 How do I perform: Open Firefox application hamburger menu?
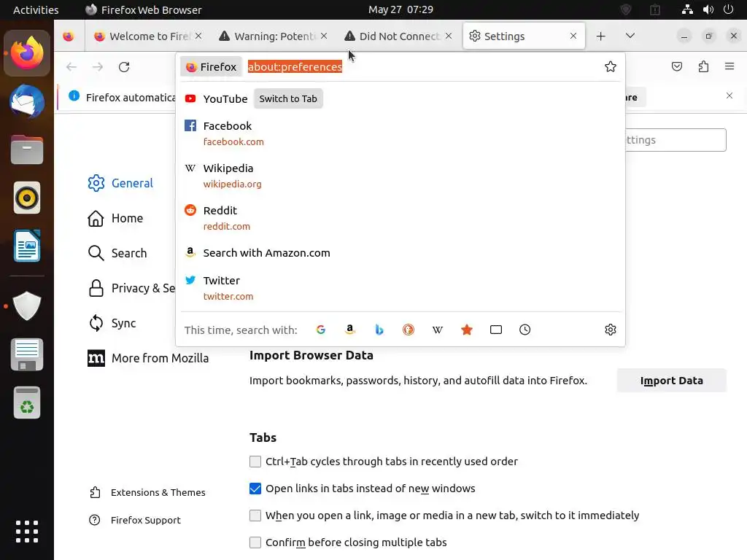[x=729, y=66]
